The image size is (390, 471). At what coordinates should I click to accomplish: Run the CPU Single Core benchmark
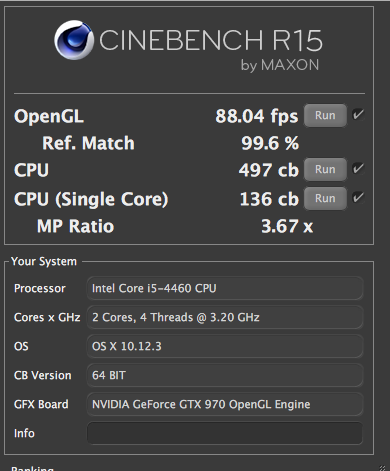(325, 198)
